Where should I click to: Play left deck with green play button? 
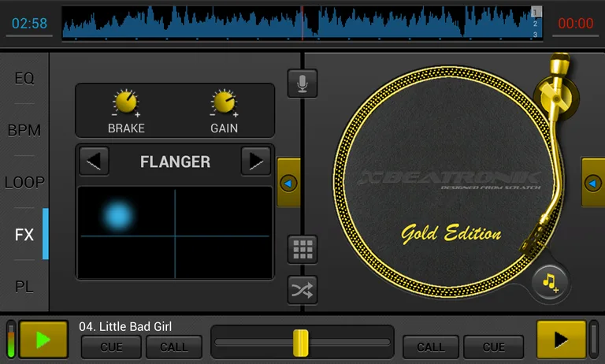coord(43,340)
